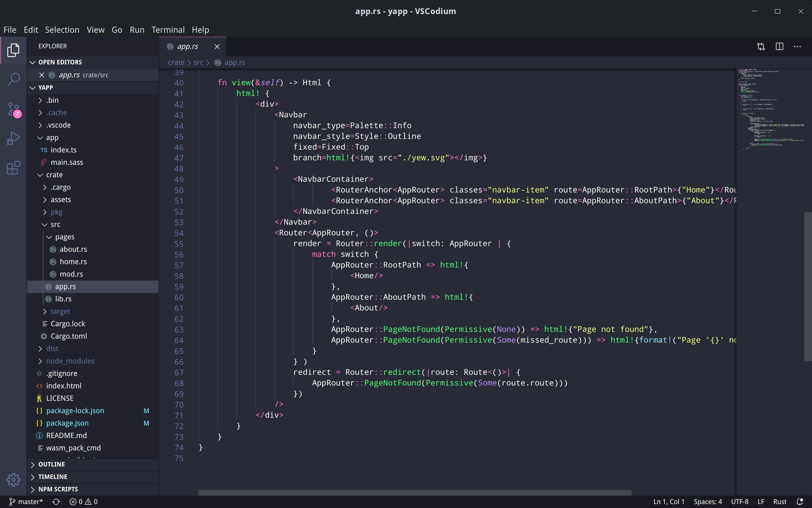Open mod.rs file
The image size is (812, 508).
tap(93, 274)
